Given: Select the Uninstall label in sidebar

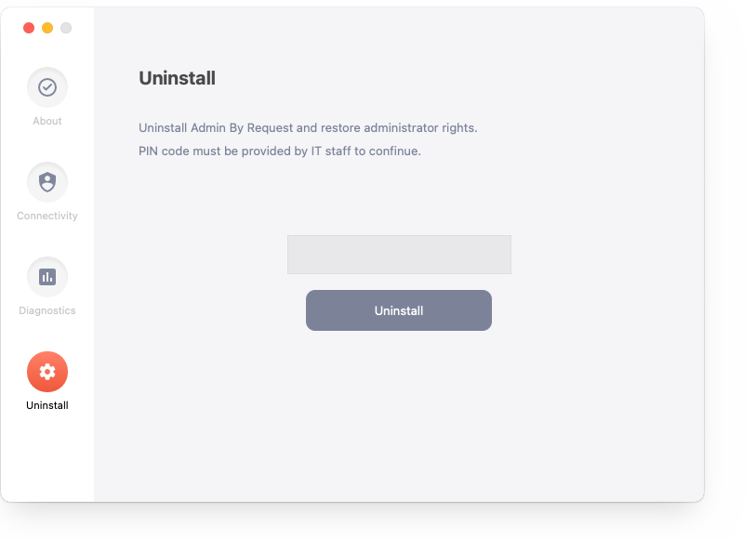Looking at the screenshot, I should [47, 405].
